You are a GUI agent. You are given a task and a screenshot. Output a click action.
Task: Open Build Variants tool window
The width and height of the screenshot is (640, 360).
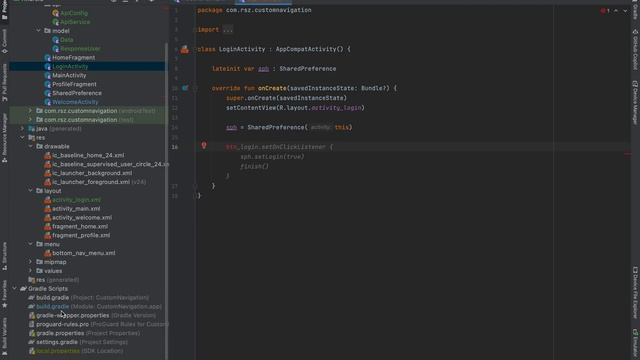(x=4, y=336)
